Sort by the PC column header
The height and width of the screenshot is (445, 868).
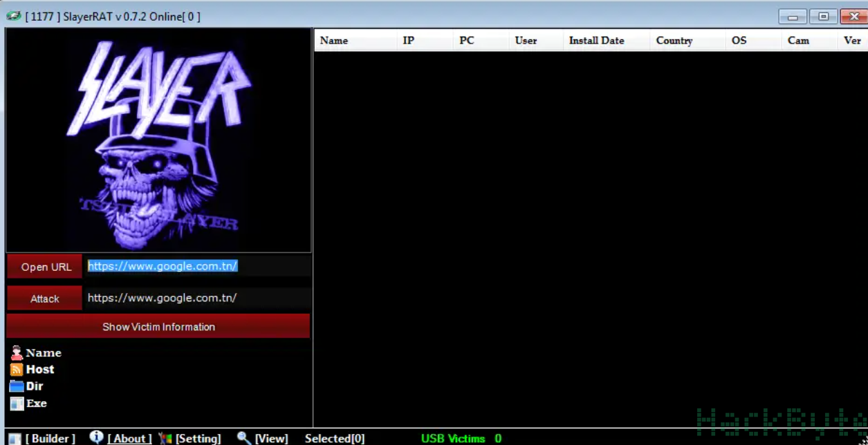(481, 40)
